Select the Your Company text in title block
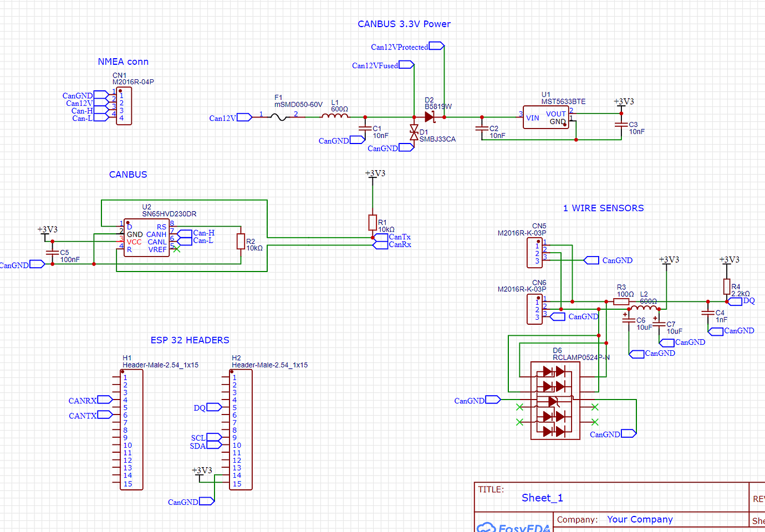Screen dimensions: 765x532 [640, 519]
